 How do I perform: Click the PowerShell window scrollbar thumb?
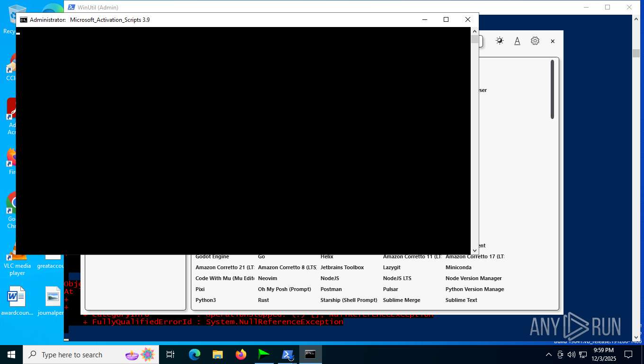(x=636, y=53)
